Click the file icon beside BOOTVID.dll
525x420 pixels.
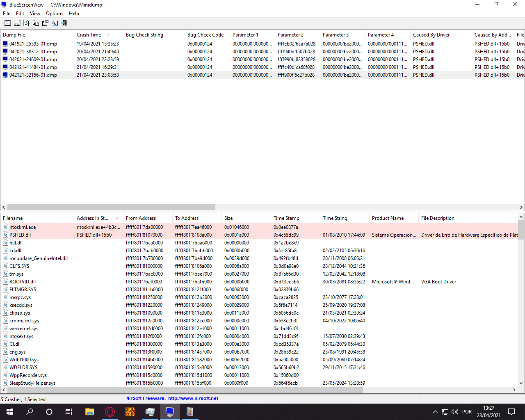[5, 281]
